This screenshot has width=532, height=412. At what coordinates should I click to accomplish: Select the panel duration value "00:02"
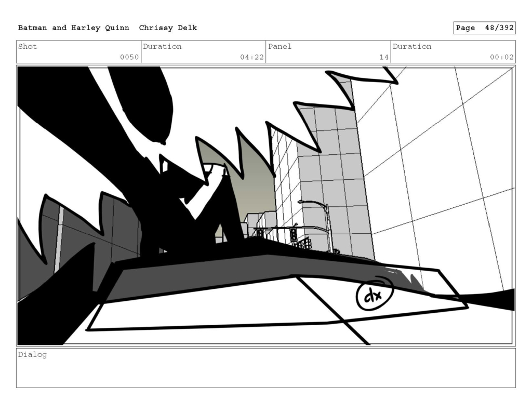[502, 57]
